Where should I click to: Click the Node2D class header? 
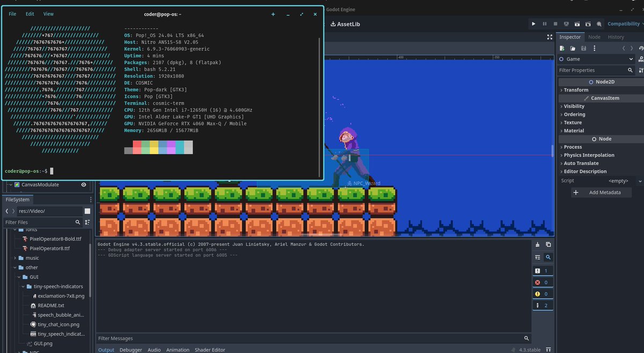click(601, 82)
